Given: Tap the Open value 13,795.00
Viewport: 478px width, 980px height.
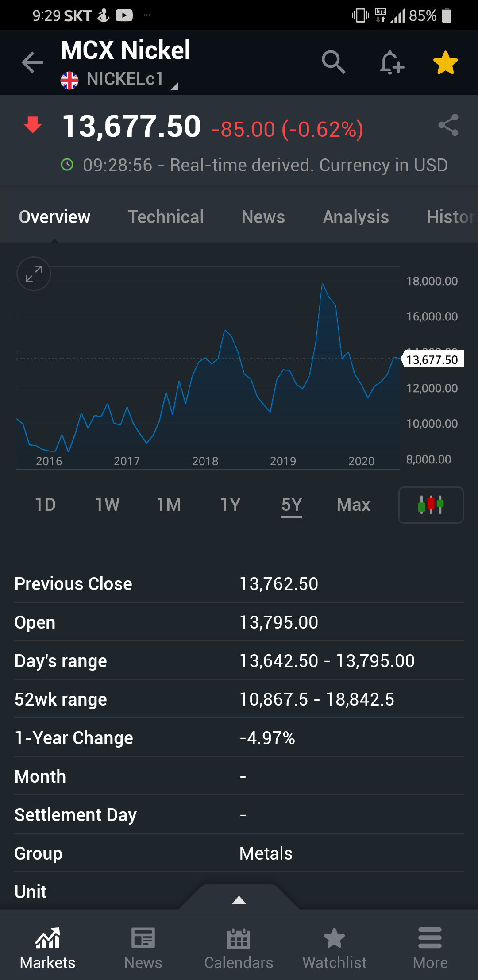Looking at the screenshot, I should pyautogui.click(x=279, y=622).
